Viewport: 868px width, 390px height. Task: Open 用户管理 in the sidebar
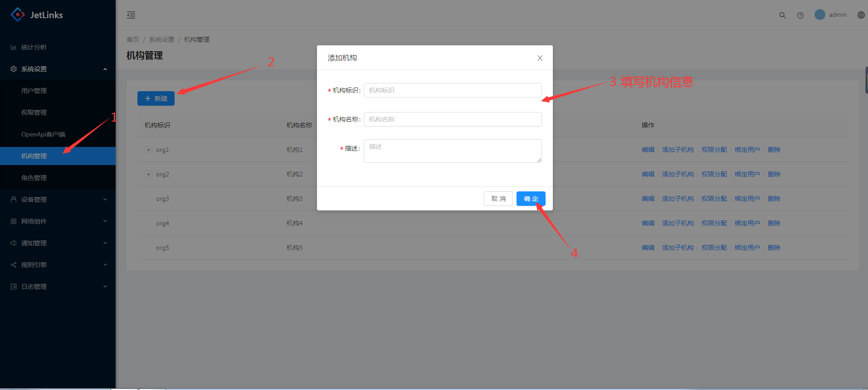point(34,91)
